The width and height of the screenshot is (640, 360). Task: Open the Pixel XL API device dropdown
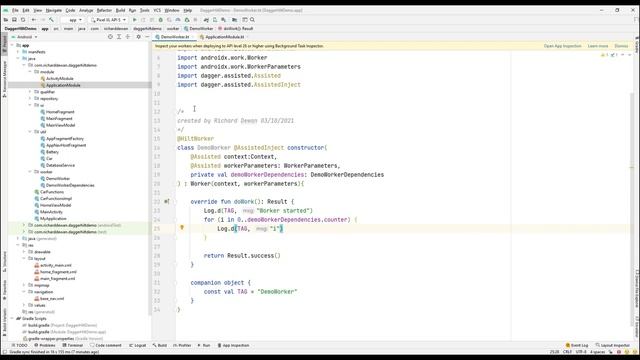108,20
